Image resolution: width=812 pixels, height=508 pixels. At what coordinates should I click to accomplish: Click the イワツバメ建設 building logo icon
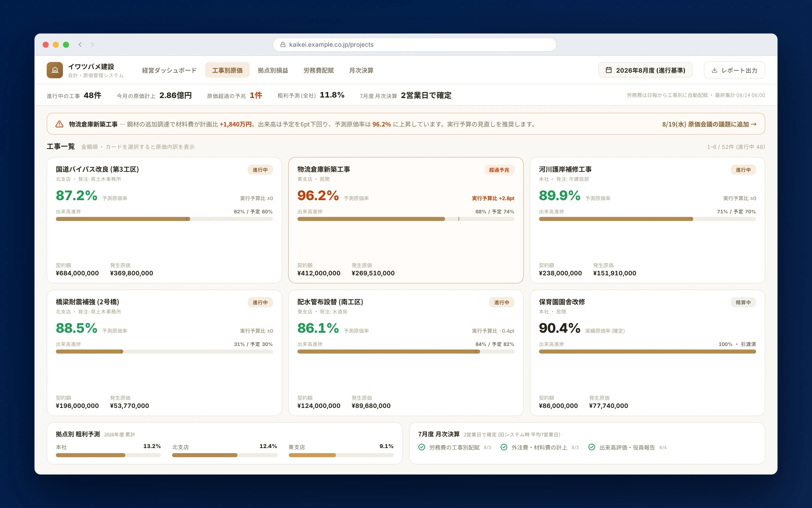pyautogui.click(x=55, y=70)
